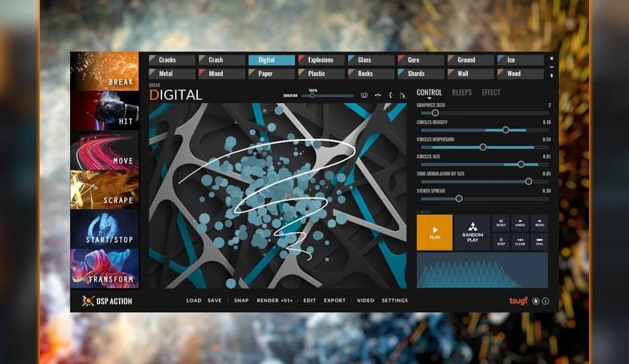
Task: Open the TRANSFORM sound category
Action: (105, 268)
